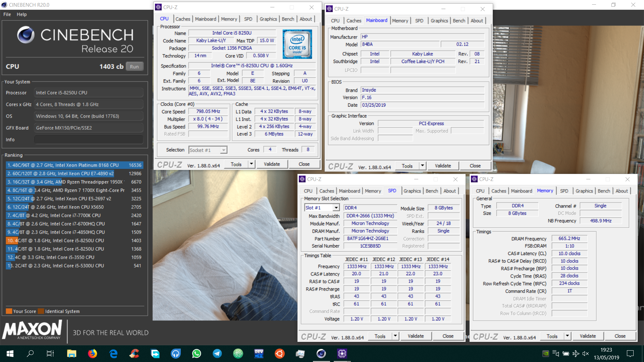Open CCleaner from the taskbar
Screen dimensions: 644x362
pos(134,354)
